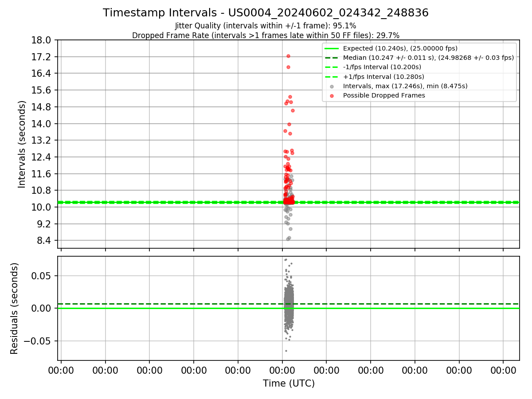Select the Jitter Quality 95.1% subtitle line

click(266, 26)
